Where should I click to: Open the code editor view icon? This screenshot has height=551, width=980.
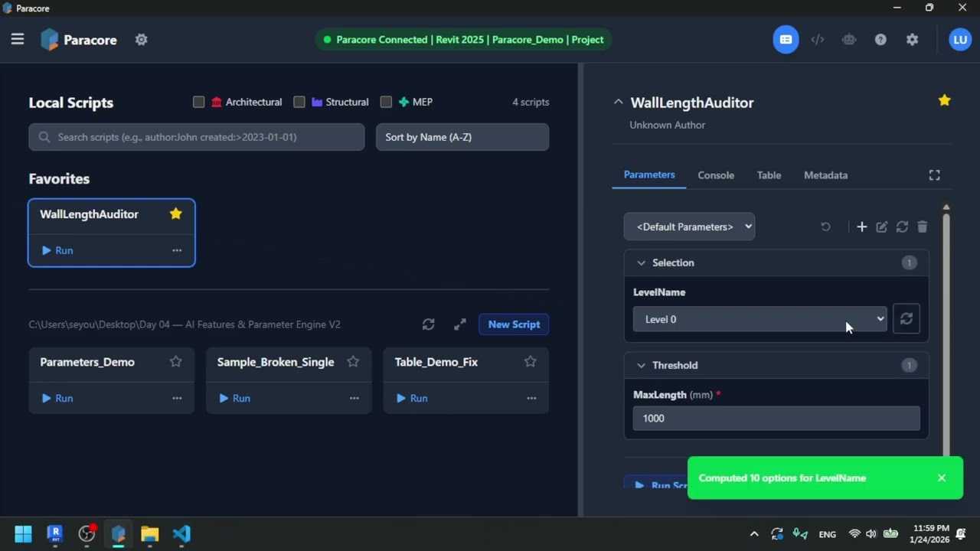[818, 39]
